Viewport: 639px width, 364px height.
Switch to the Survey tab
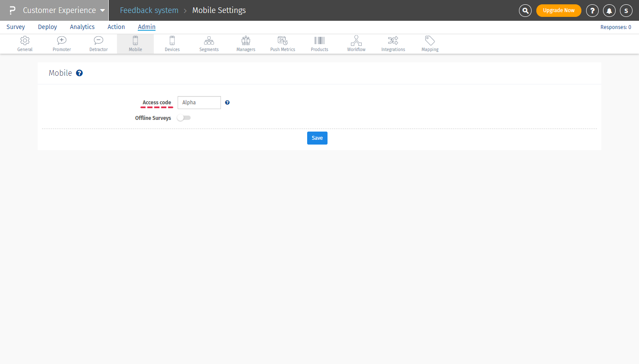coord(16,27)
